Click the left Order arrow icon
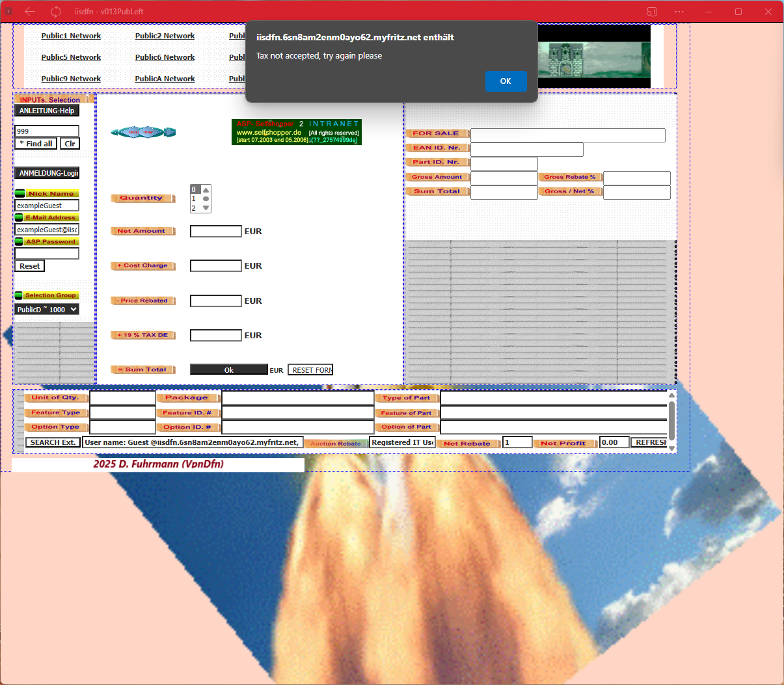This screenshot has width=784, height=685. 123,132
